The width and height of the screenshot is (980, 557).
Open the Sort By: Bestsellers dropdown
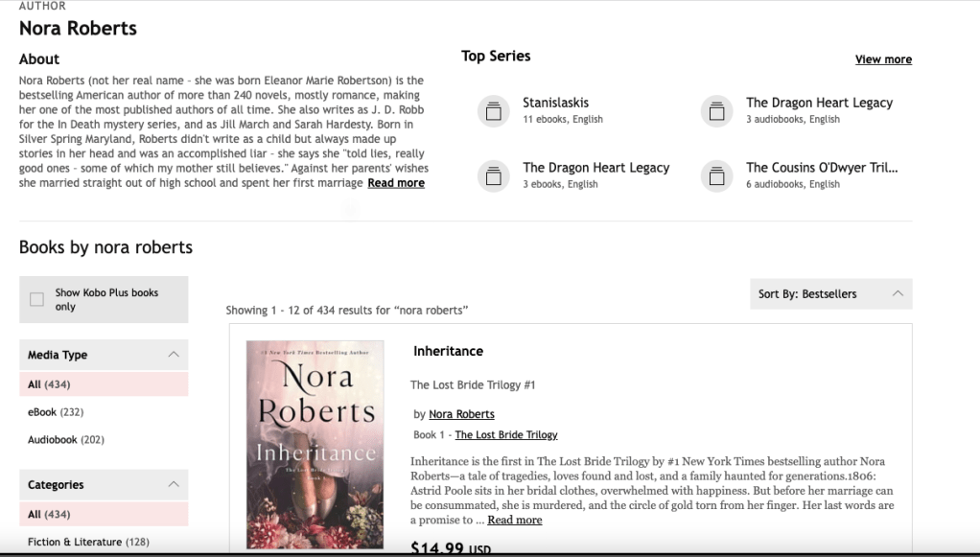(x=830, y=294)
